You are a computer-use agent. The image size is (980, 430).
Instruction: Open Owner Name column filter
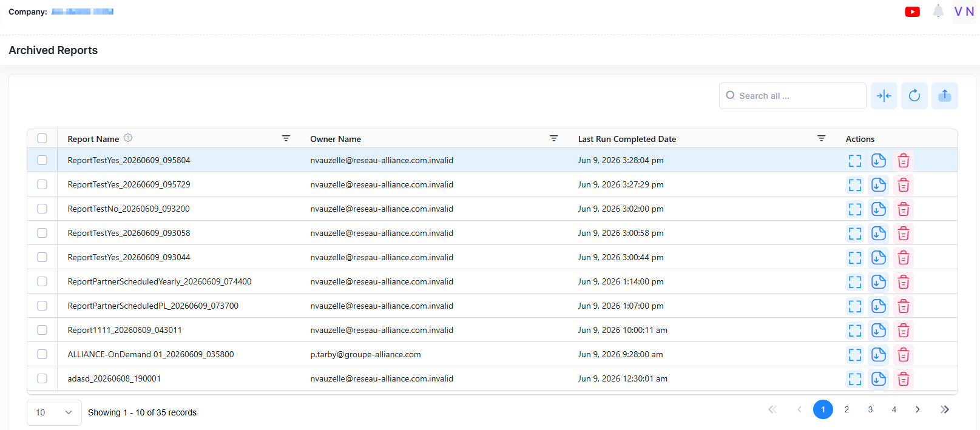click(x=554, y=138)
